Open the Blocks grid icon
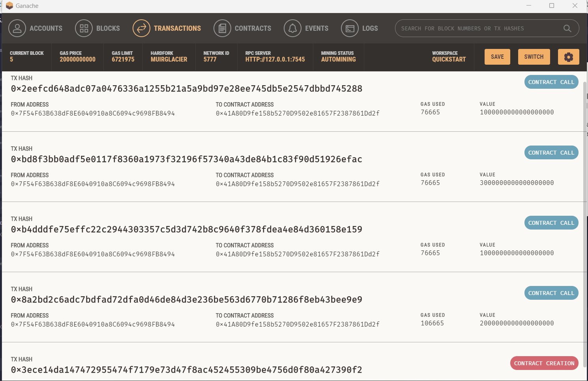 pyautogui.click(x=84, y=28)
